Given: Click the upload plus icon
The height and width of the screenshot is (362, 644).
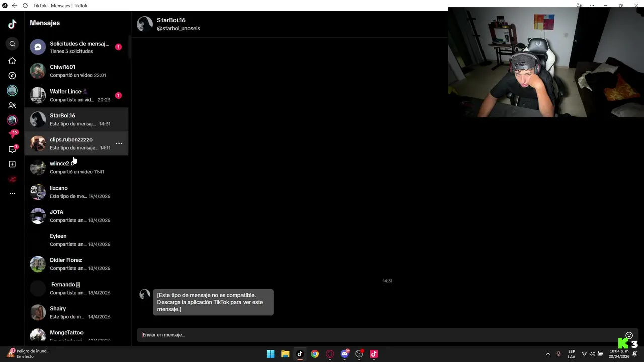Looking at the screenshot, I should coord(12,164).
